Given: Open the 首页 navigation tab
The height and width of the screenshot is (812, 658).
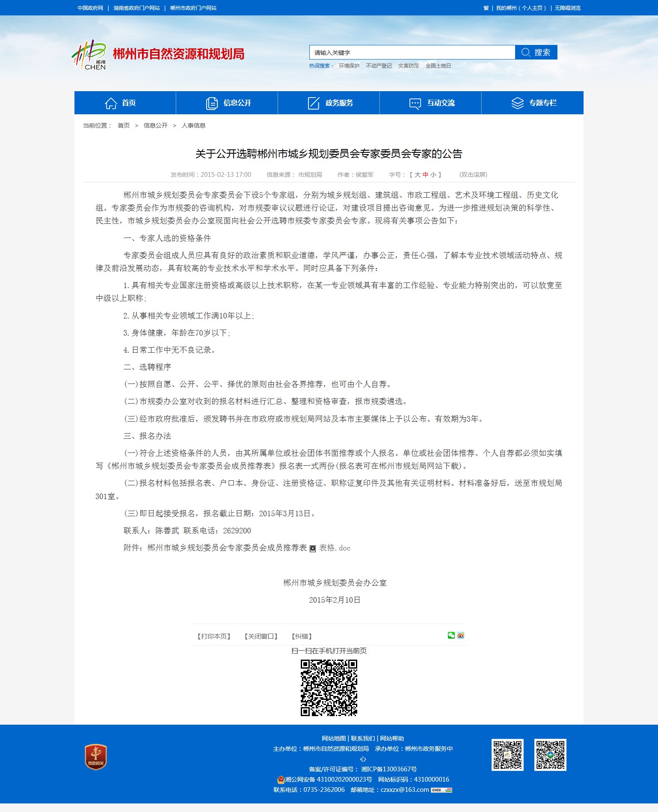Looking at the screenshot, I should 125,103.
